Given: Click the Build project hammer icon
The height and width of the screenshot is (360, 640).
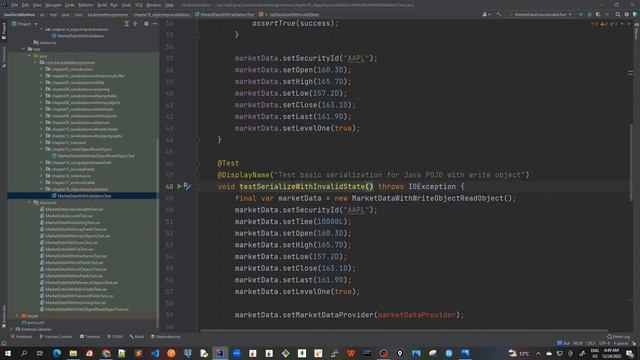Looking at the screenshot, I should (499, 14).
